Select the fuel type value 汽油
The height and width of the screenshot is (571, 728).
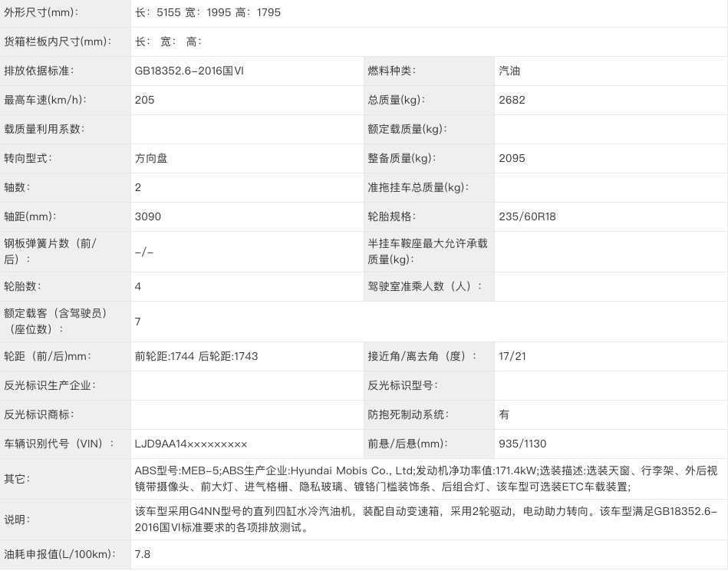[509, 71]
